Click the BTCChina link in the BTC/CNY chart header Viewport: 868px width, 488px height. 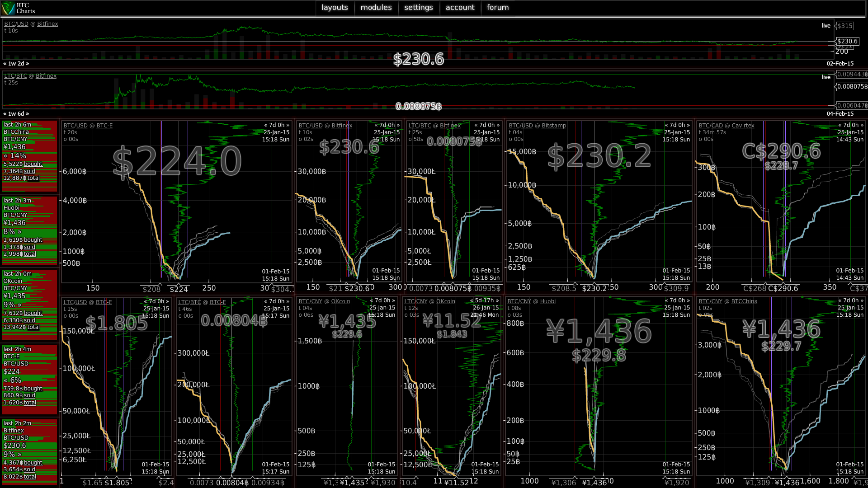[x=744, y=301]
